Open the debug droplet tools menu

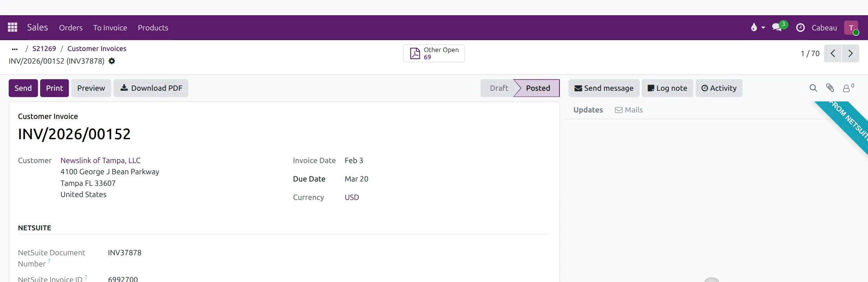[x=758, y=27]
